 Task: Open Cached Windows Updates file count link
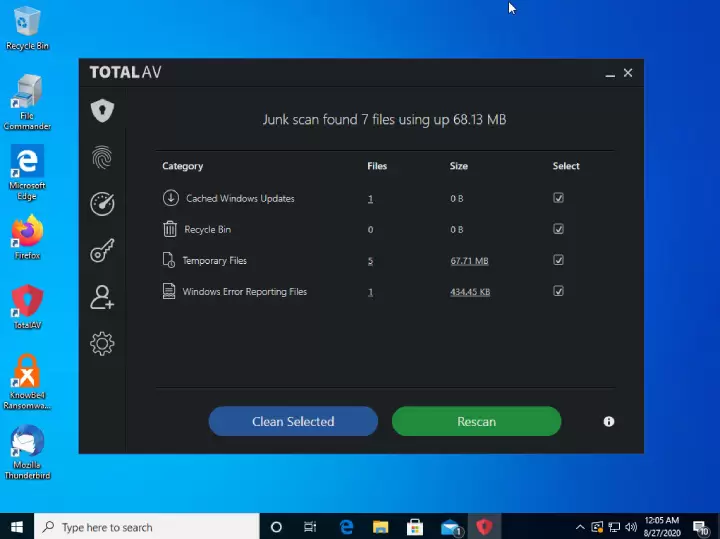click(x=370, y=199)
